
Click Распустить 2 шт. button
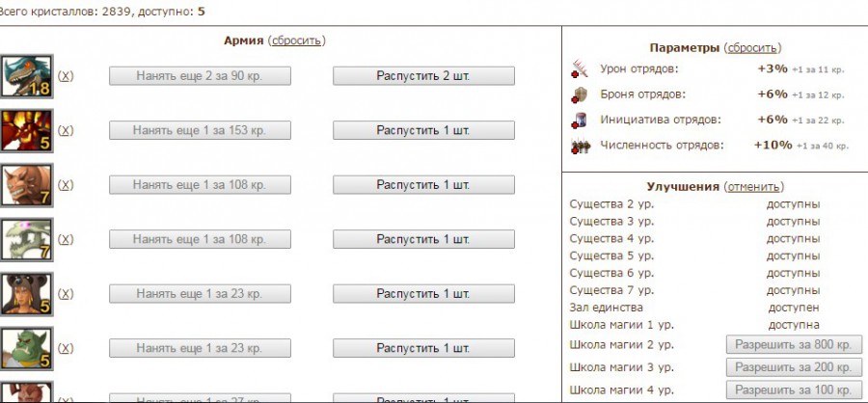pyautogui.click(x=423, y=76)
